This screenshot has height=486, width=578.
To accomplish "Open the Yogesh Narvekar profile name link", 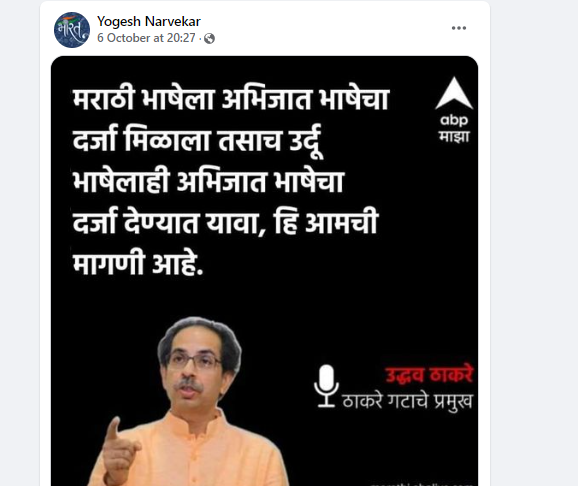I will (149, 21).
